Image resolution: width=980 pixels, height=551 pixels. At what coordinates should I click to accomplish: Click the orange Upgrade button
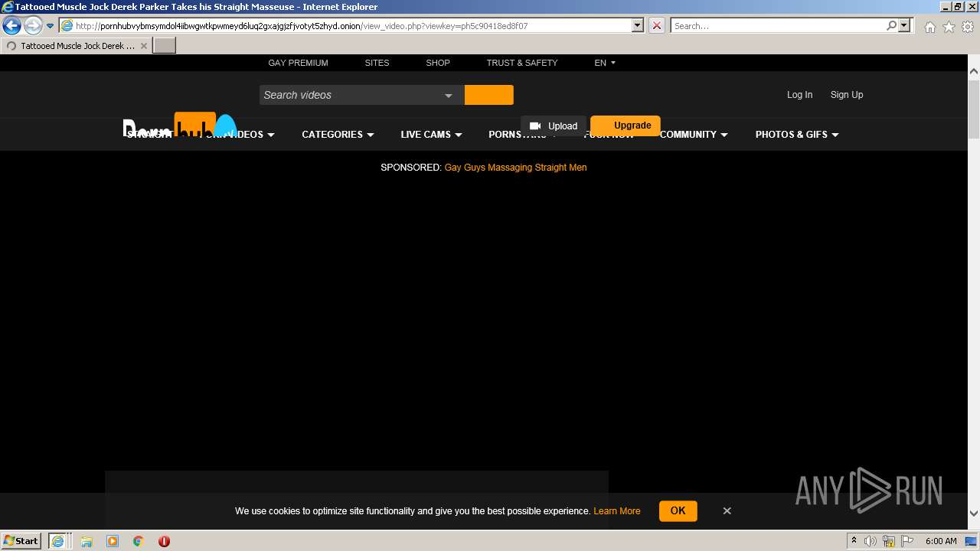(x=626, y=126)
